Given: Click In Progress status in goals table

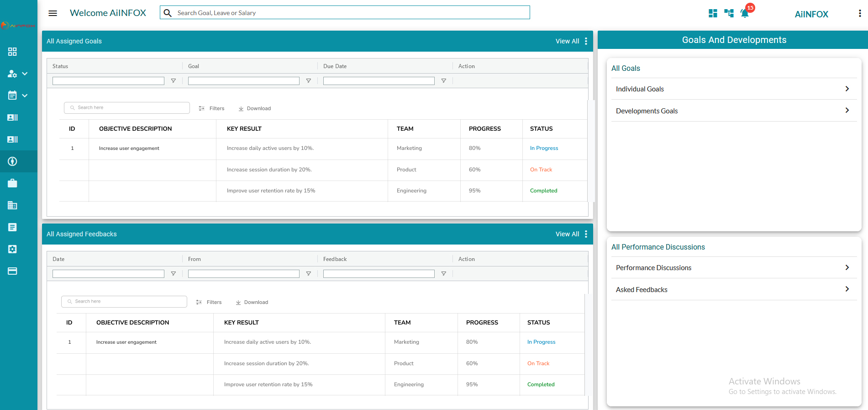Looking at the screenshot, I should tap(544, 148).
